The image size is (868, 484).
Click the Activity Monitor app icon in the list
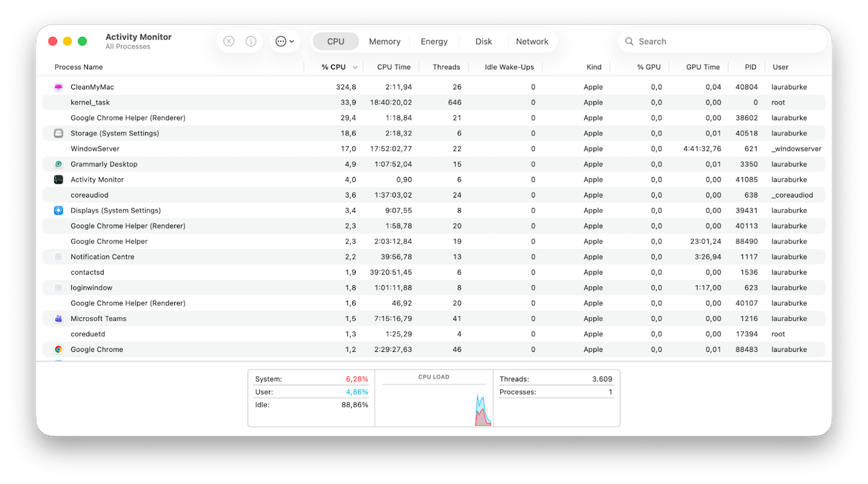coord(58,179)
